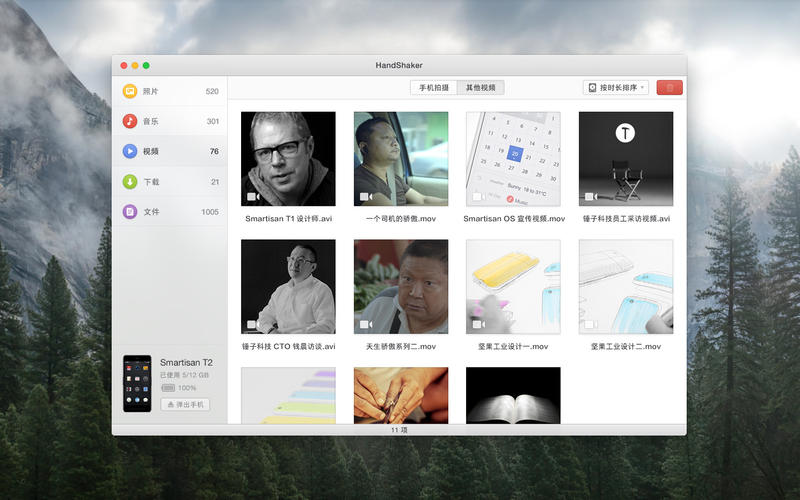Click the Smartisan OS 宣传视频.mov filename

click(x=514, y=218)
